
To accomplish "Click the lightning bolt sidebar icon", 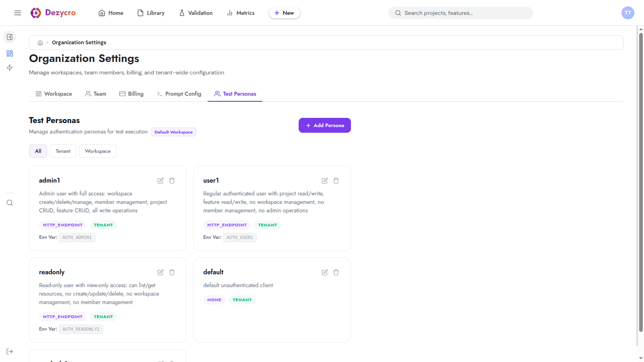I will (x=10, y=68).
